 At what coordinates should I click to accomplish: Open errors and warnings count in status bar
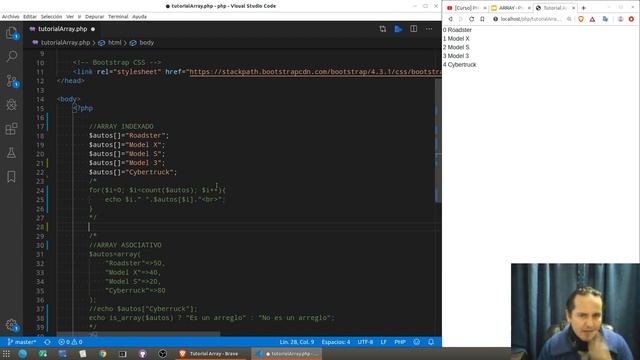(x=70, y=342)
